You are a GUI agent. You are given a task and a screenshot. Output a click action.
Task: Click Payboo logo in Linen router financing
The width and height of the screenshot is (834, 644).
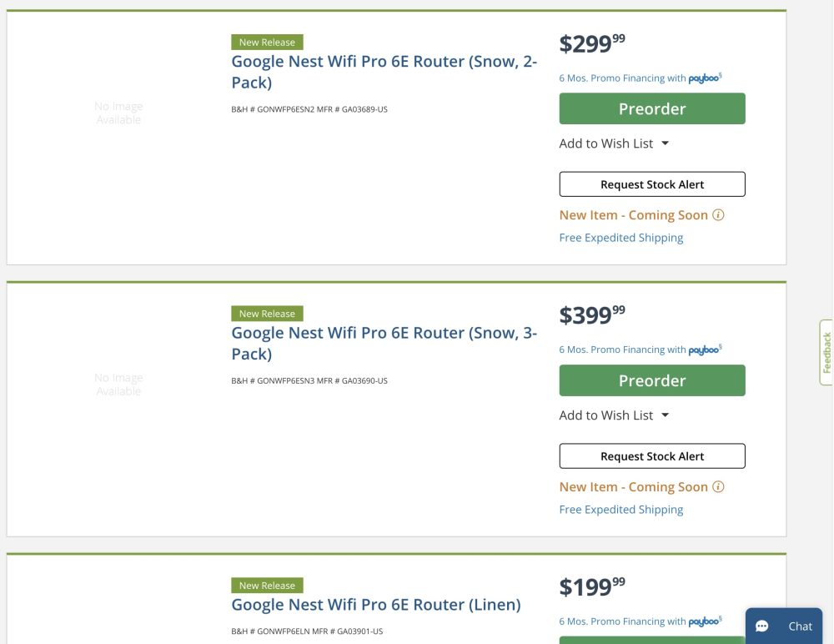click(x=704, y=621)
